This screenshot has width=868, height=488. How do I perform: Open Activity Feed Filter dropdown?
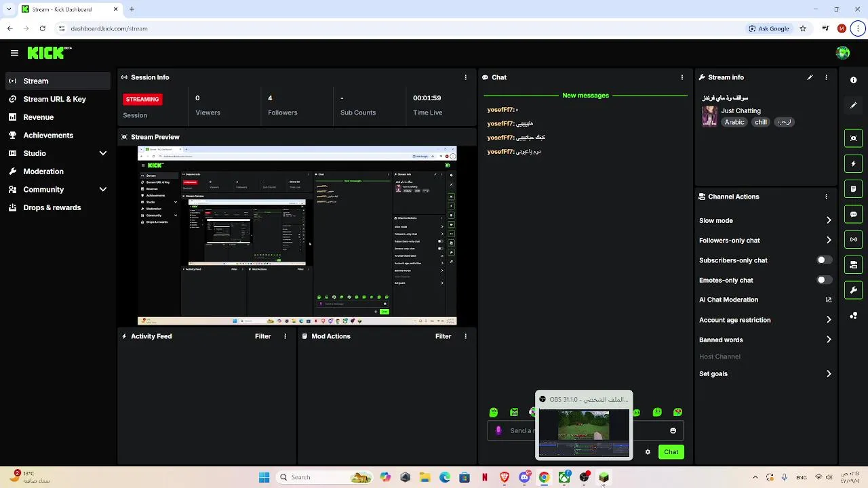262,336
